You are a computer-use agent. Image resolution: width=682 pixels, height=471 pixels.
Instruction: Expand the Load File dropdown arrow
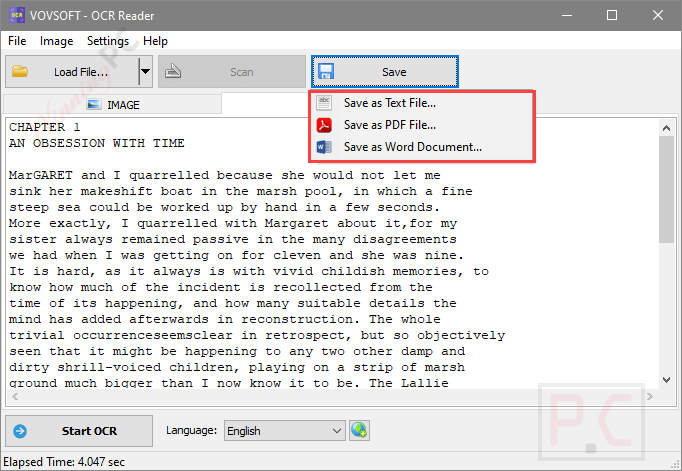pyautogui.click(x=146, y=71)
